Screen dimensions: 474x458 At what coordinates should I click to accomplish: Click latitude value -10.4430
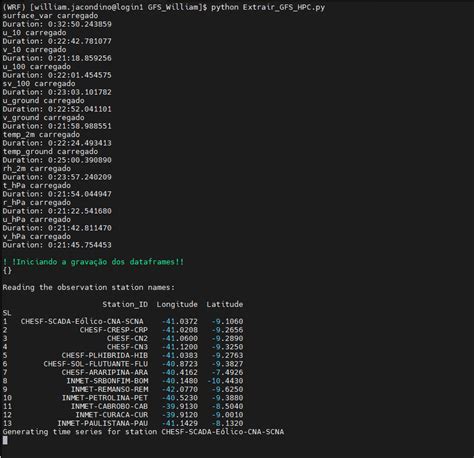click(225, 381)
